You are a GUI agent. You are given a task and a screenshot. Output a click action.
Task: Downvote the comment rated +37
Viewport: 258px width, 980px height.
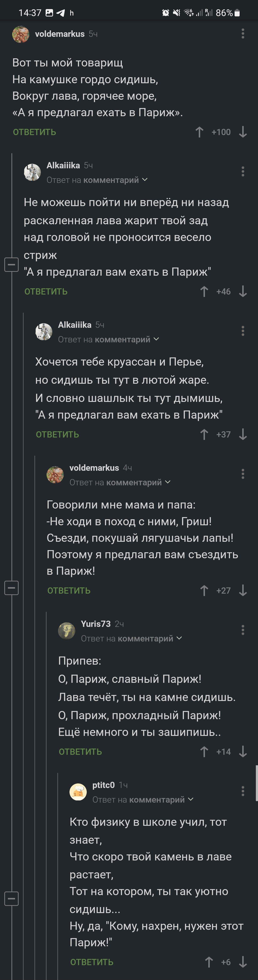coord(243,434)
